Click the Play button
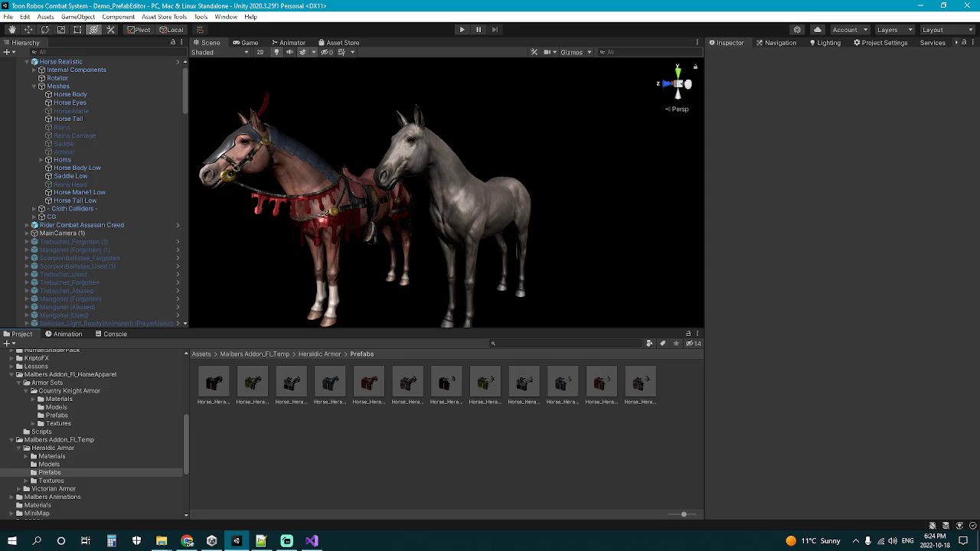 pos(462,30)
